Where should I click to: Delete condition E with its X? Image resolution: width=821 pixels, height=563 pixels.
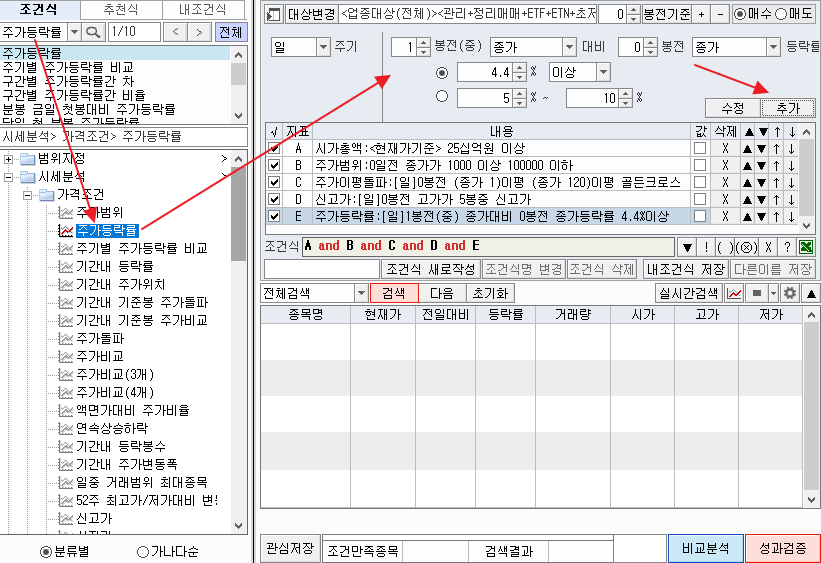click(x=725, y=216)
